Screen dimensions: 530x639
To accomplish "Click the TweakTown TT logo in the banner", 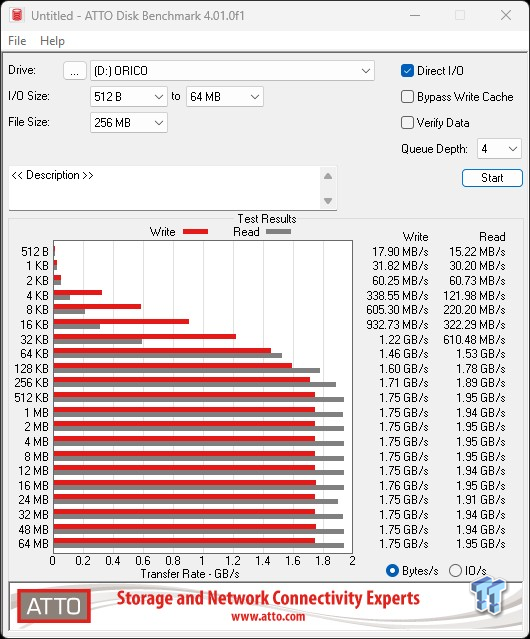I will click(488, 595).
